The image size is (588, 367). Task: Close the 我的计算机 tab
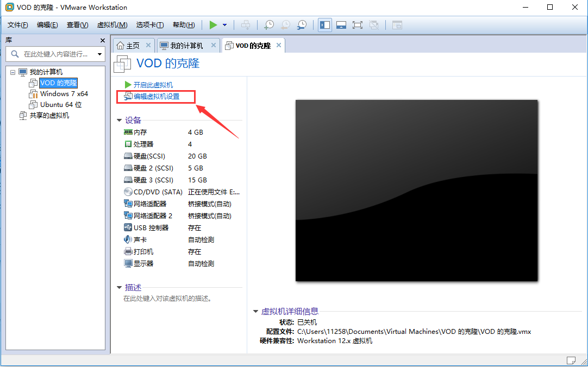click(x=214, y=45)
